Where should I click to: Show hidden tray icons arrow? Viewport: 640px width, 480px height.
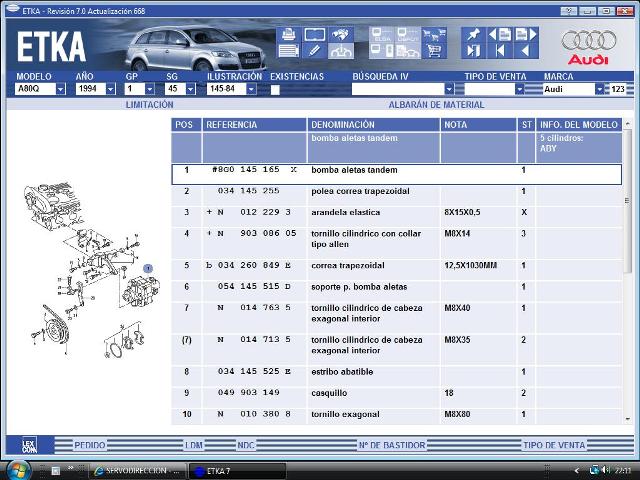pyautogui.click(x=576, y=471)
